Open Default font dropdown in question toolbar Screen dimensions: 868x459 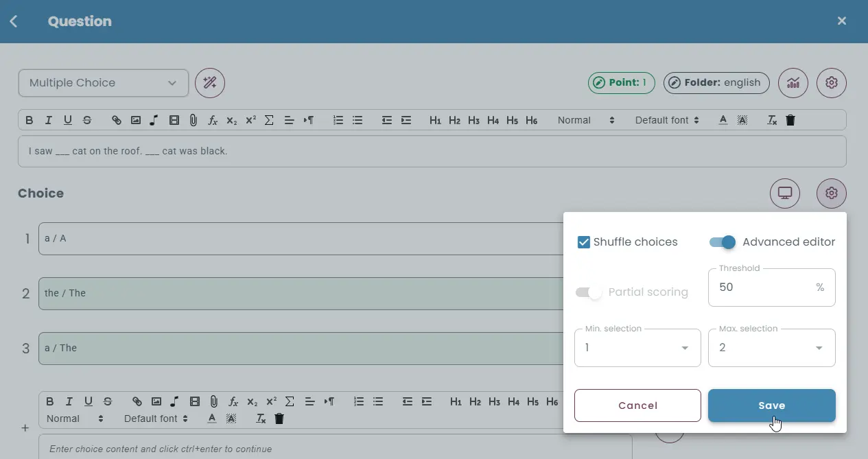(x=667, y=120)
